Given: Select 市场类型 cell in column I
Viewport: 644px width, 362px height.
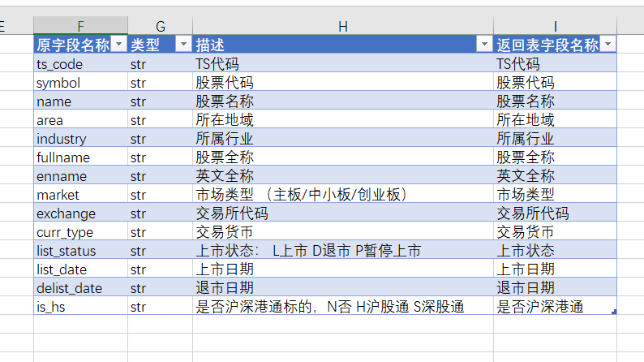Looking at the screenshot, I should pos(555,195).
